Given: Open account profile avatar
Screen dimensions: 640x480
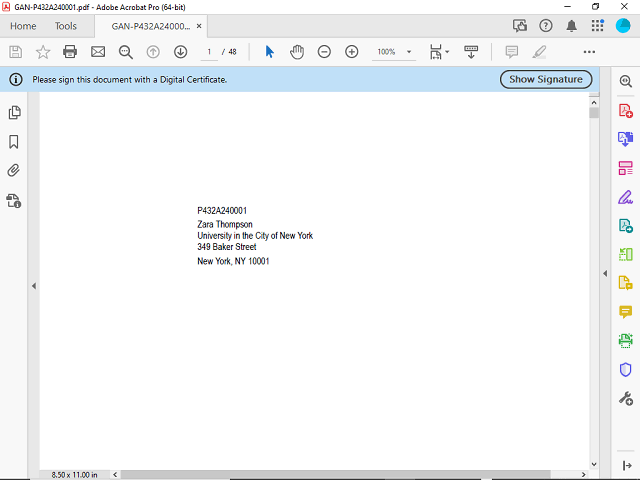Looking at the screenshot, I should click(x=623, y=26).
